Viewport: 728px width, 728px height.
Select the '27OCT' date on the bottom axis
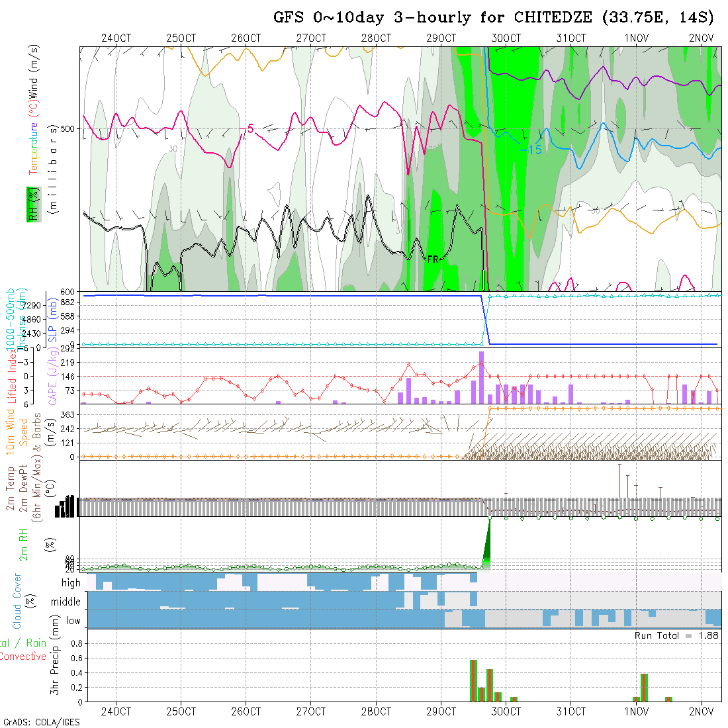[x=311, y=711]
